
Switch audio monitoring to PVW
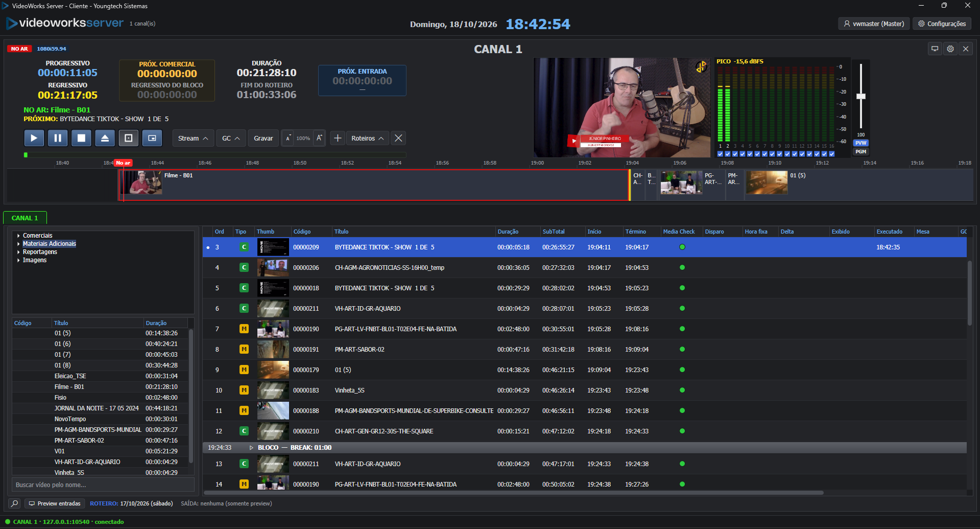(x=861, y=143)
